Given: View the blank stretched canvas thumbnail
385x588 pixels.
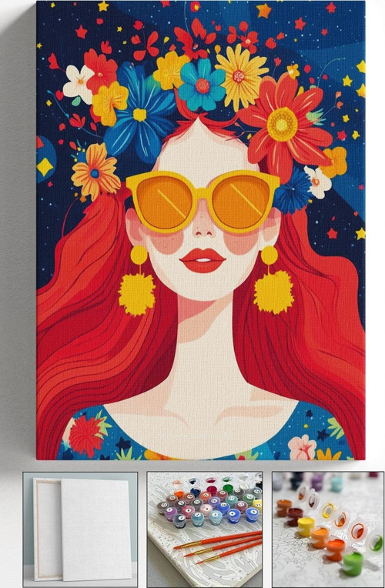Looking at the screenshot, I should [x=80, y=530].
